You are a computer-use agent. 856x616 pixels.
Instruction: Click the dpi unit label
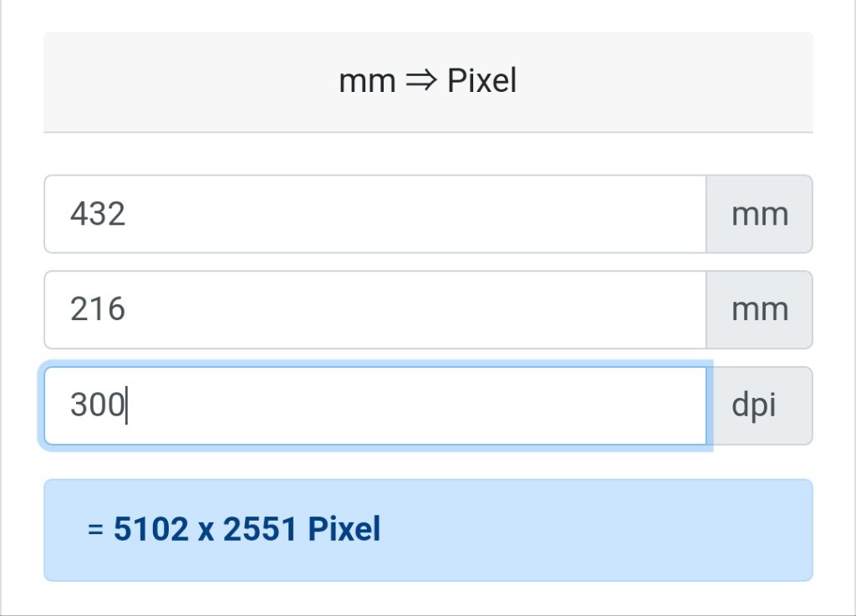click(x=759, y=406)
